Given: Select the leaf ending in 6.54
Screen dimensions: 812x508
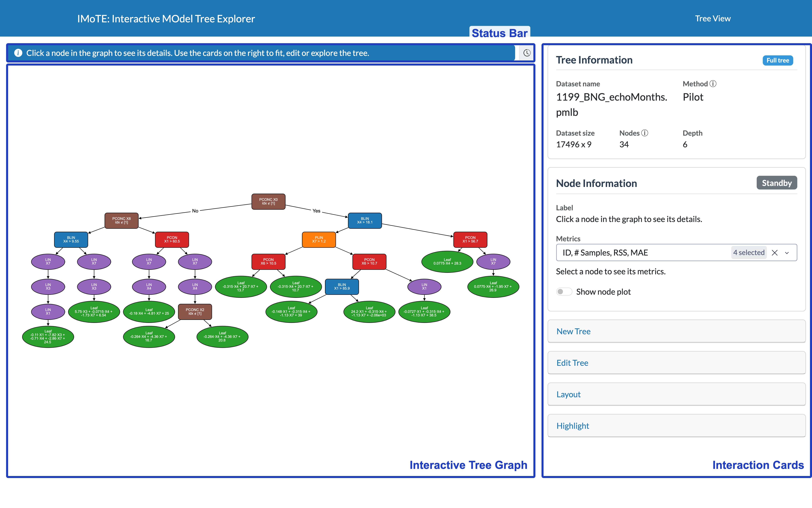Looking at the screenshot, I should pos(94,312).
